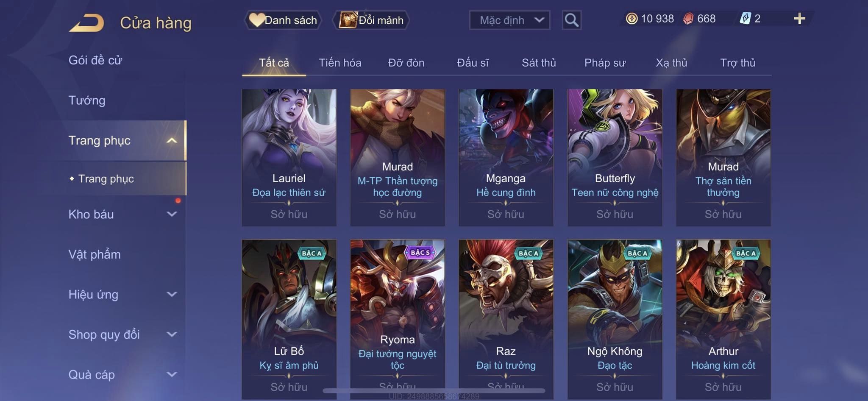The height and width of the screenshot is (401, 868).
Task: Expand the Kho báu menu
Action: (122, 214)
